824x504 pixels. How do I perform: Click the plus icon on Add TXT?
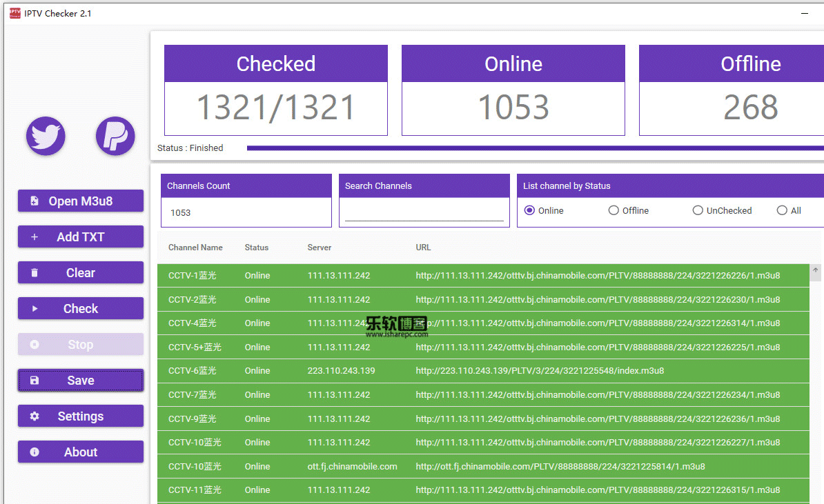[34, 236]
